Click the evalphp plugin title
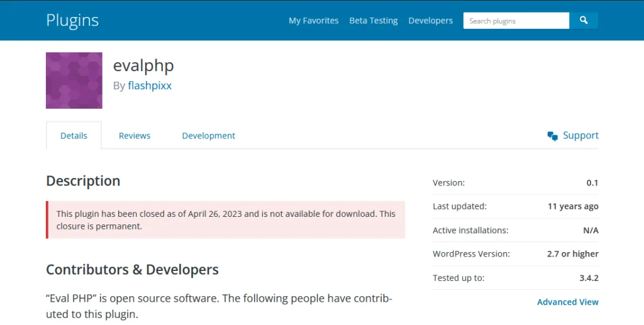644x325 pixels. pyautogui.click(x=143, y=65)
